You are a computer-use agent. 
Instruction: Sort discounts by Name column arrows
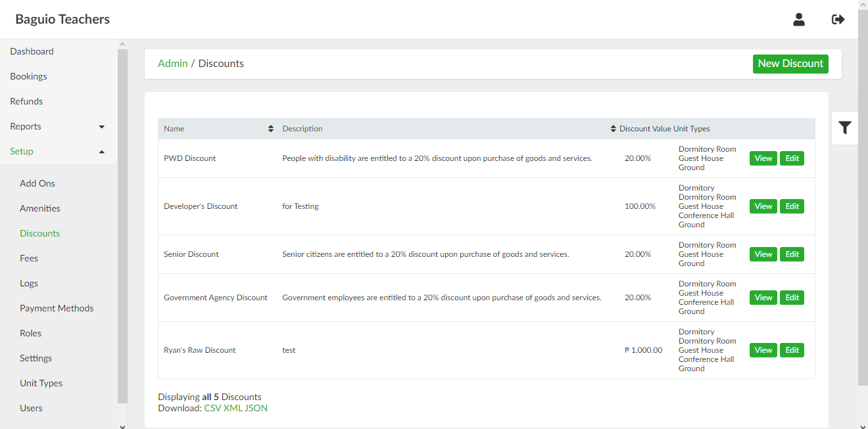click(270, 129)
